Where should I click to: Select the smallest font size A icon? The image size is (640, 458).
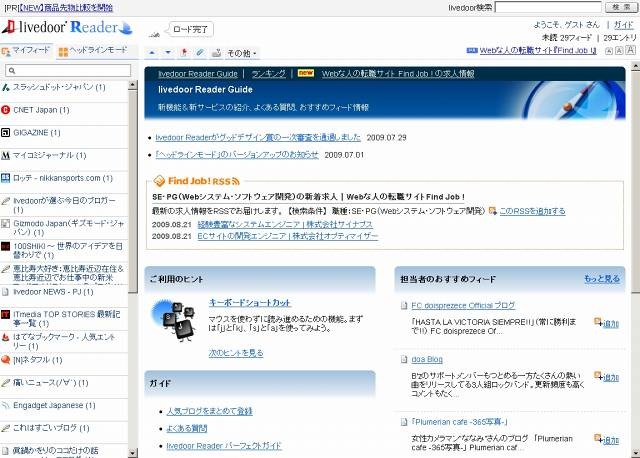point(609,51)
